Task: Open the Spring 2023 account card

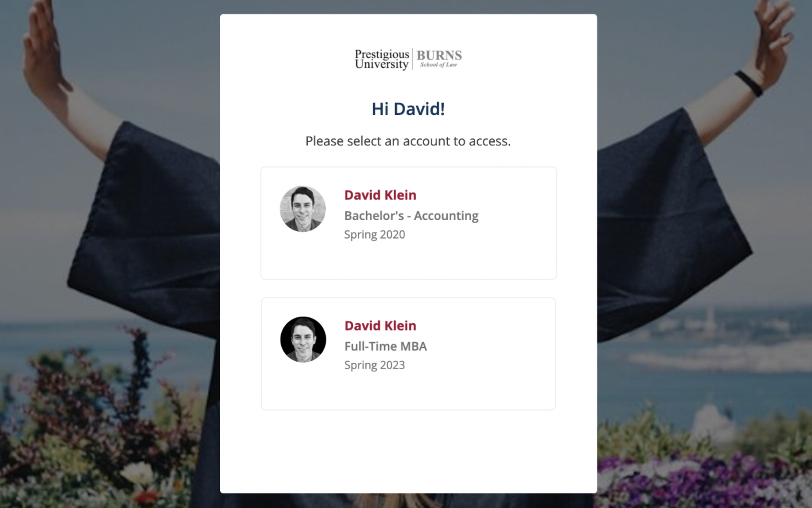Action: 409,354
